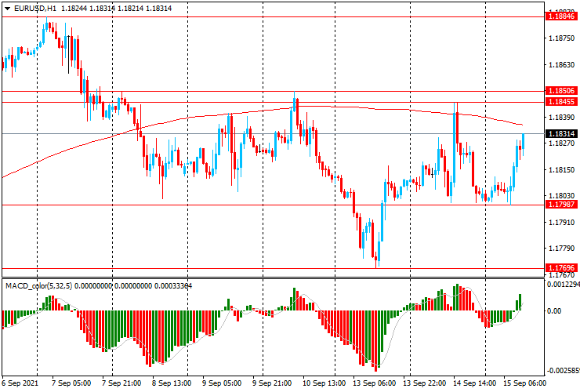
Task: Select the 14 Sep 14:00 time axis label
Action: pos(474,383)
